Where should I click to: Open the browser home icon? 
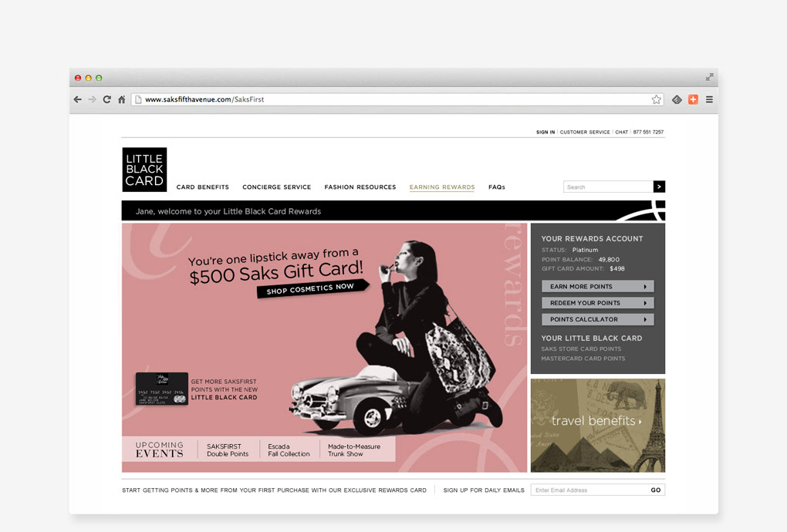pyautogui.click(x=121, y=99)
